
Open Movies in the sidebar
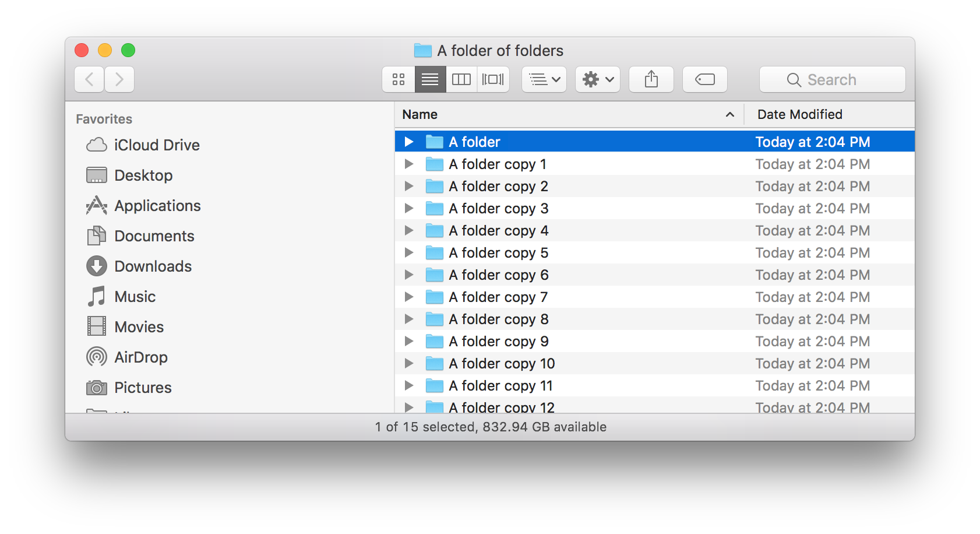[125, 326]
